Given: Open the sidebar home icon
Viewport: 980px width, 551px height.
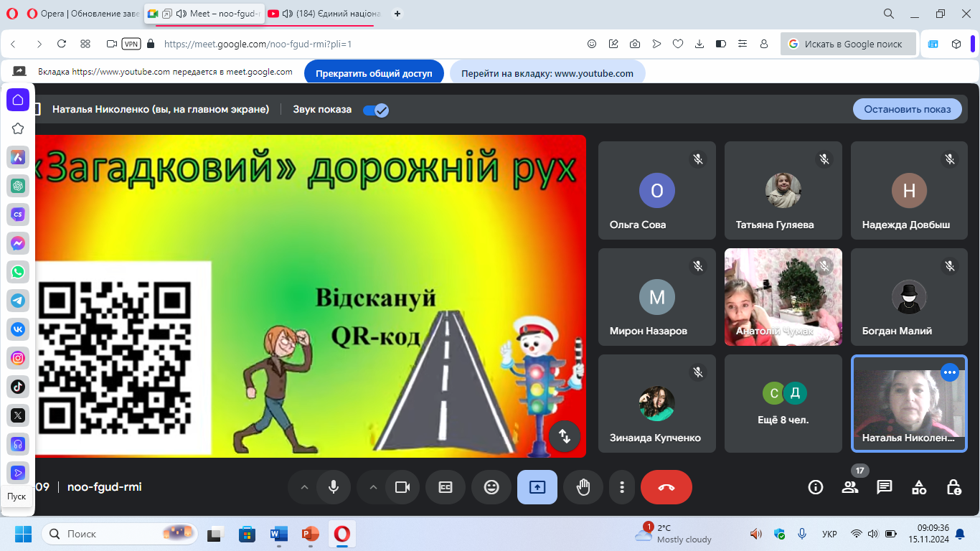Looking at the screenshot, I should click(18, 100).
